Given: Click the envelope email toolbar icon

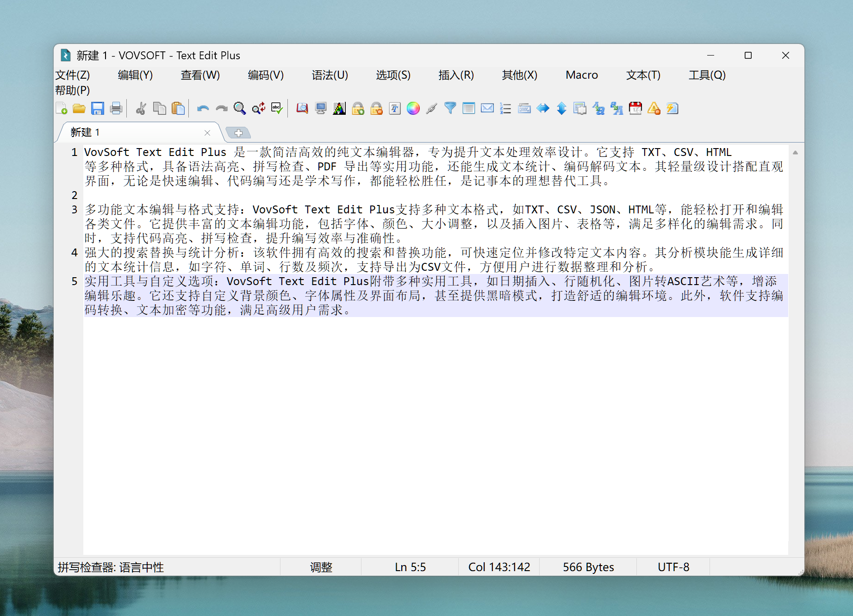Looking at the screenshot, I should pos(487,109).
